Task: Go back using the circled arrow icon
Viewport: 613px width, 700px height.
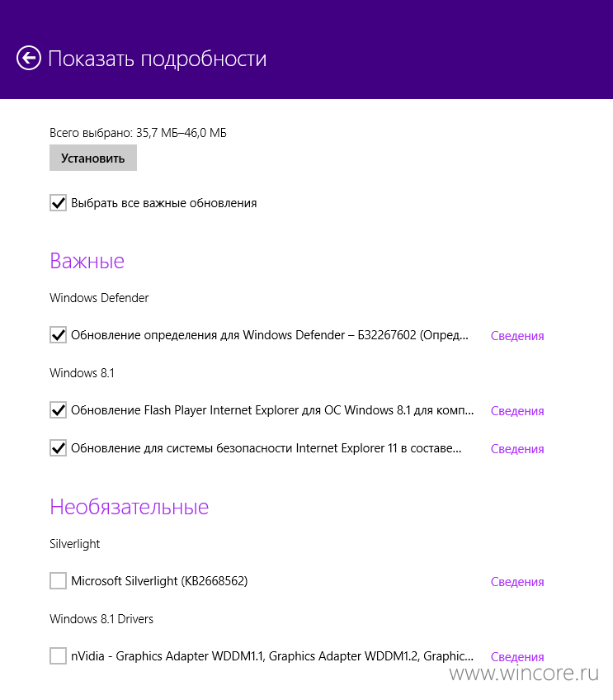Action: pyautogui.click(x=29, y=58)
